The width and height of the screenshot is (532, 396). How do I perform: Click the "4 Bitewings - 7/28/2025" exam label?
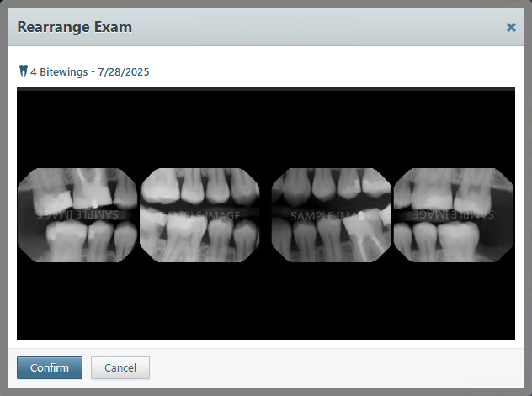[89, 72]
